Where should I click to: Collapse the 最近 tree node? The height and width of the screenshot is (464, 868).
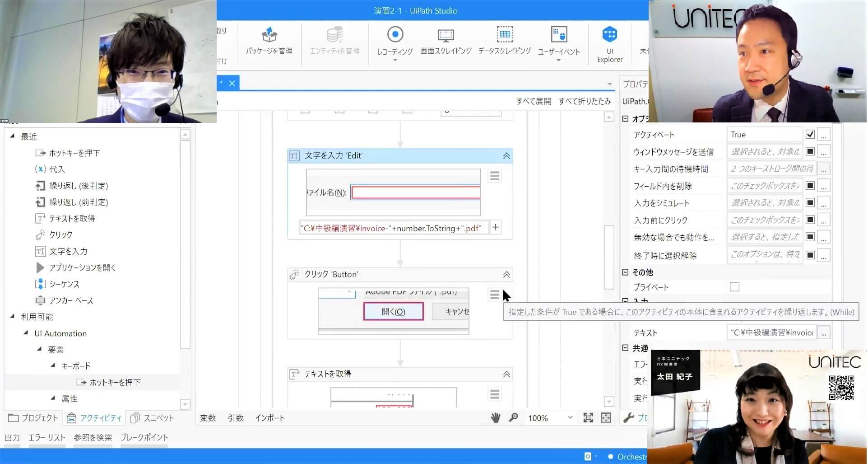[x=13, y=136]
